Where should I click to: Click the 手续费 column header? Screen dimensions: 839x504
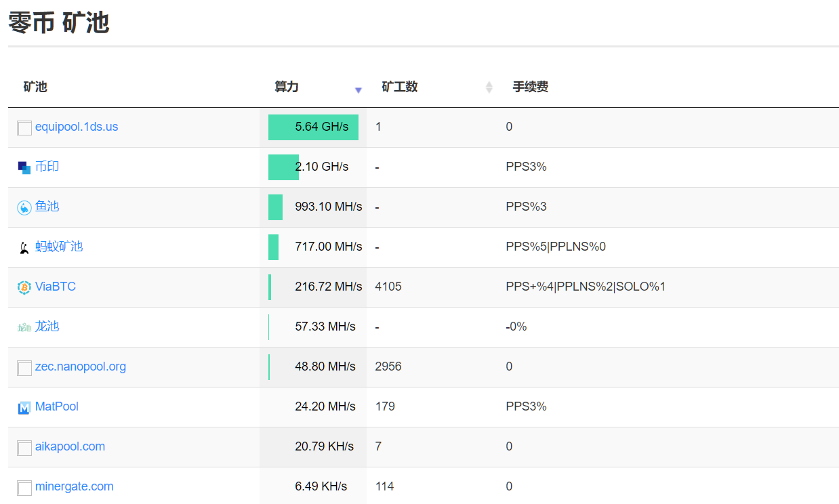530,87
